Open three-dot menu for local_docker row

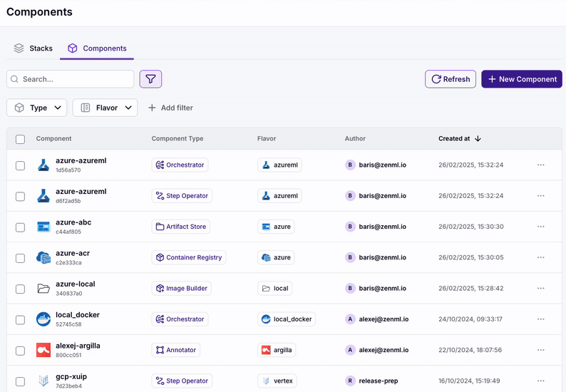(540, 319)
